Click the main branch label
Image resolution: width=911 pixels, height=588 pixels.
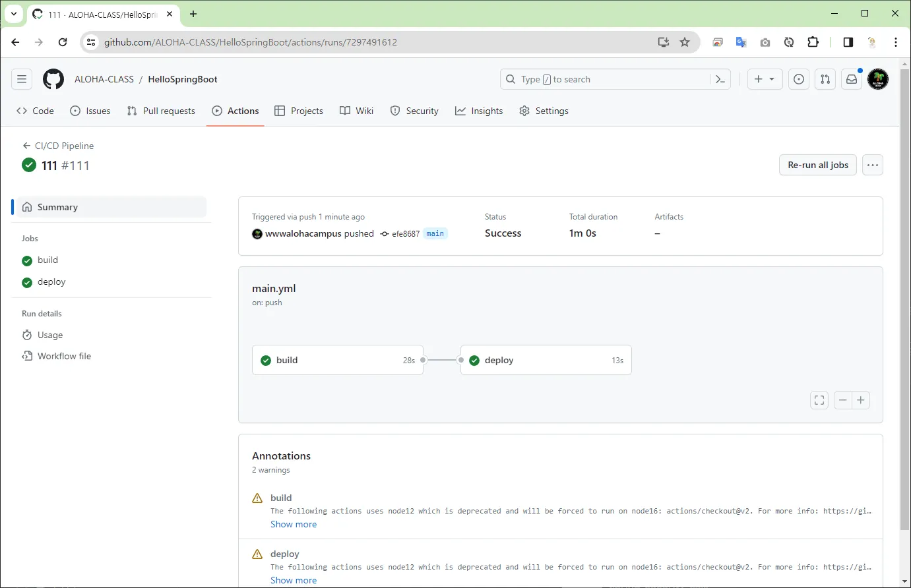(435, 233)
